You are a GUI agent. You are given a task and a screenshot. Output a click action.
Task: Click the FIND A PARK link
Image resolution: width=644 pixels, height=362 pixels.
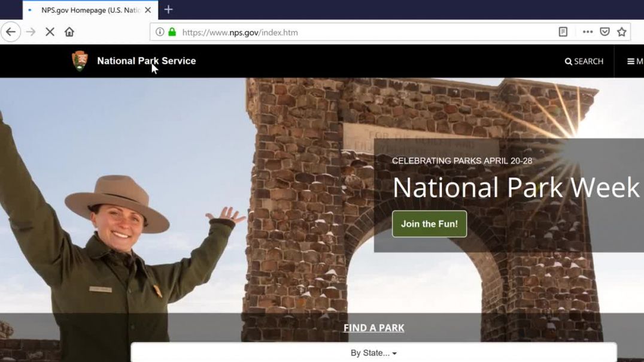373,328
